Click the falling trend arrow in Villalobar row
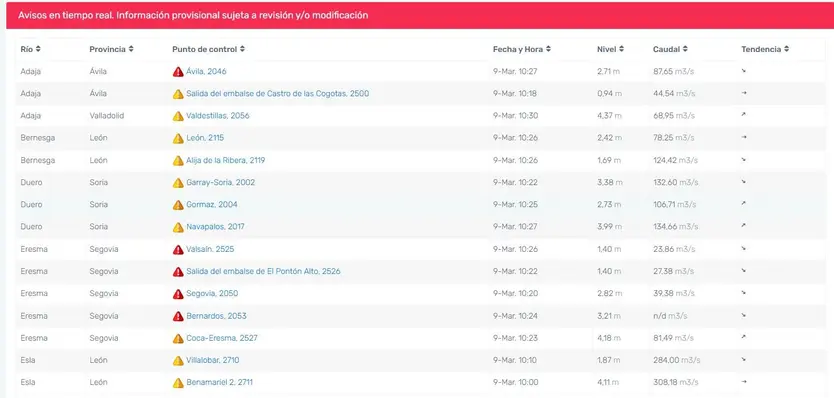 [744, 359]
